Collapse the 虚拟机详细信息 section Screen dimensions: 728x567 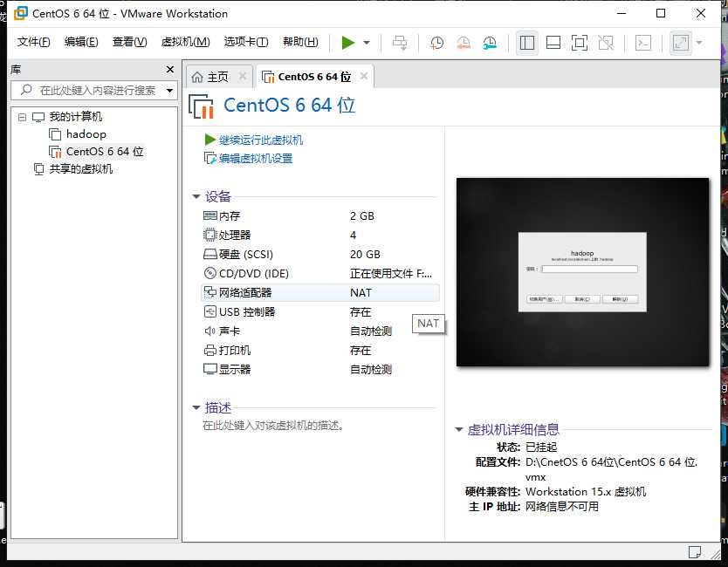pyautogui.click(x=459, y=430)
